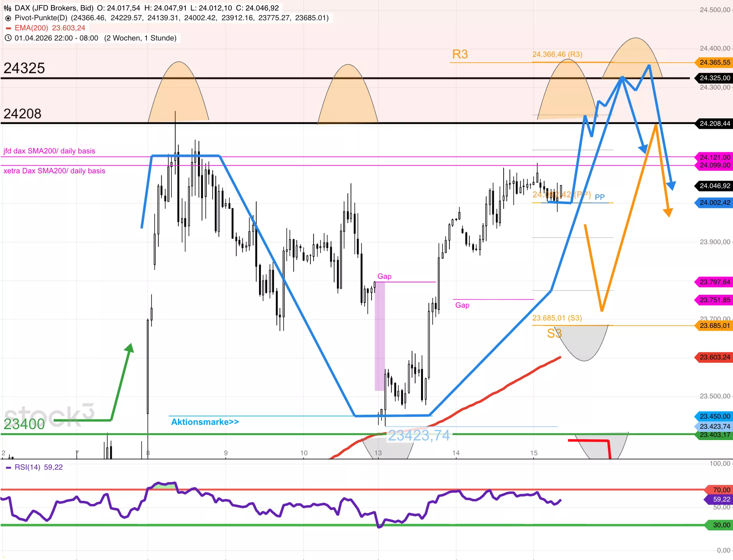Image resolution: width=733 pixels, height=560 pixels.
Task: Click the candlestick icon beside DAX title
Action: point(7,8)
